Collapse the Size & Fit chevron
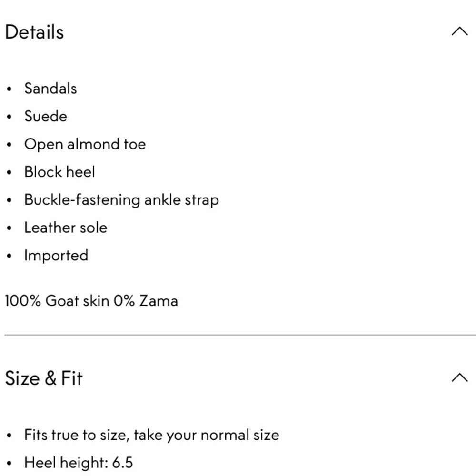Image resolution: width=476 pixels, height=476 pixels. pyautogui.click(x=460, y=377)
